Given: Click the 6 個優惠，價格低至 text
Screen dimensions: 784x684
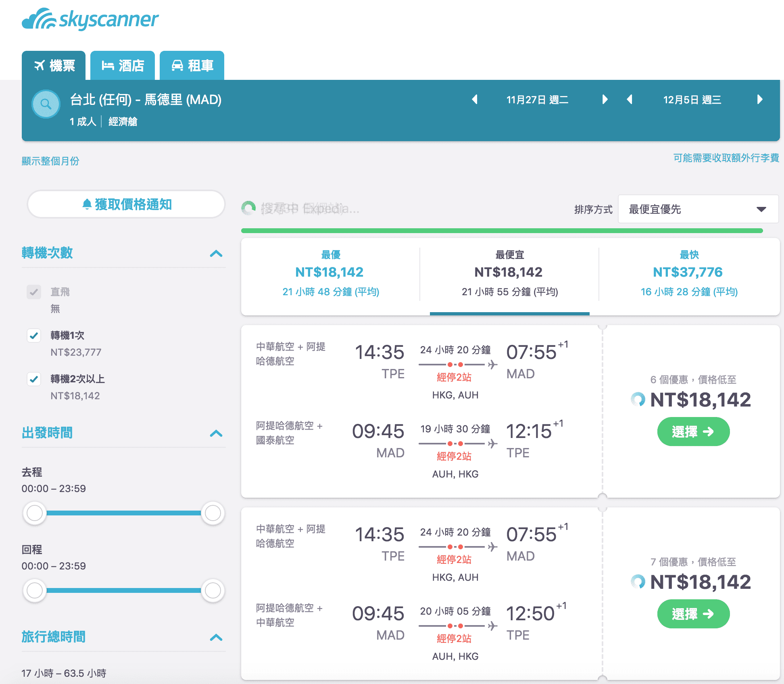Looking at the screenshot, I should pyautogui.click(x=693, y=380).
